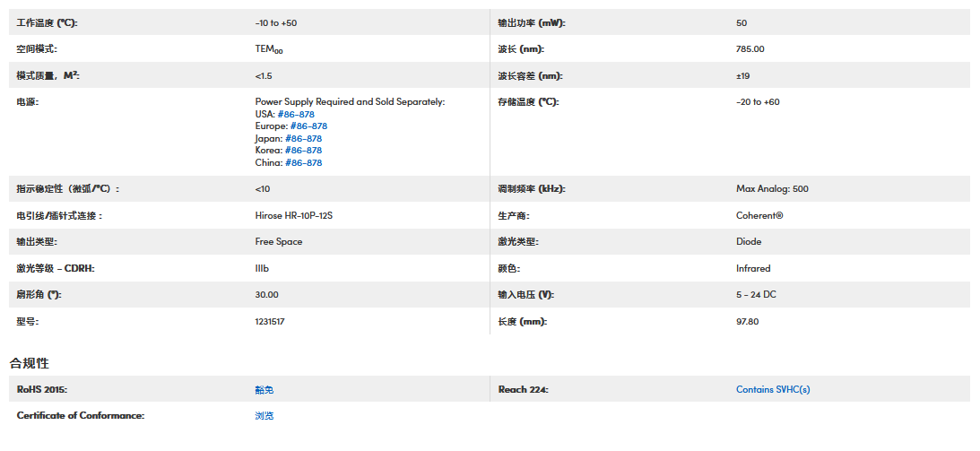Click the wavelength value 785.00
The height and width of the screenshot is (451, 980).
[x=750, y=49]
